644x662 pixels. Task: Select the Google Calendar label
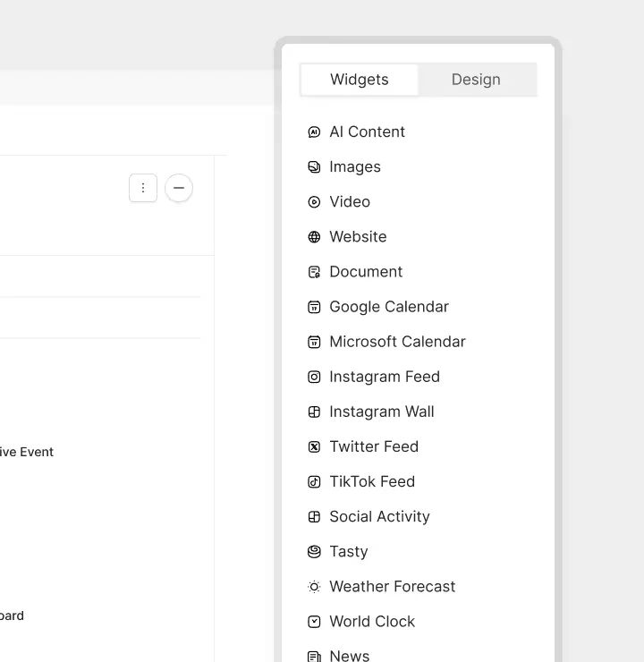point(389,307)
